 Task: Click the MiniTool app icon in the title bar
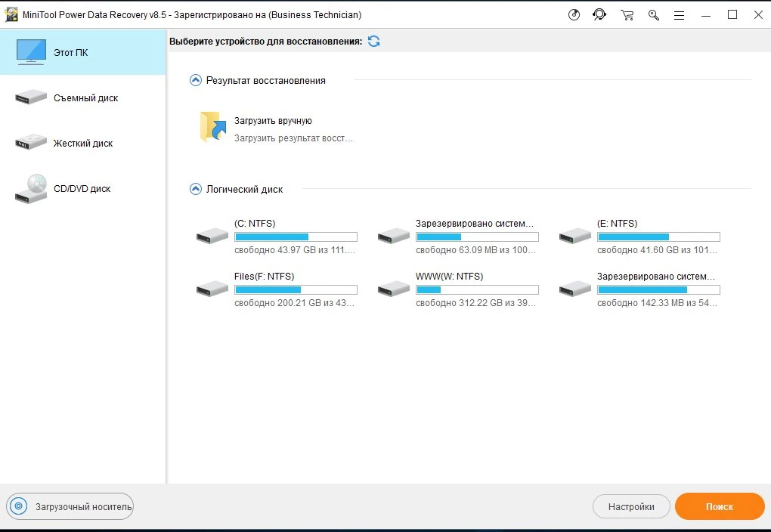(11, 15)
